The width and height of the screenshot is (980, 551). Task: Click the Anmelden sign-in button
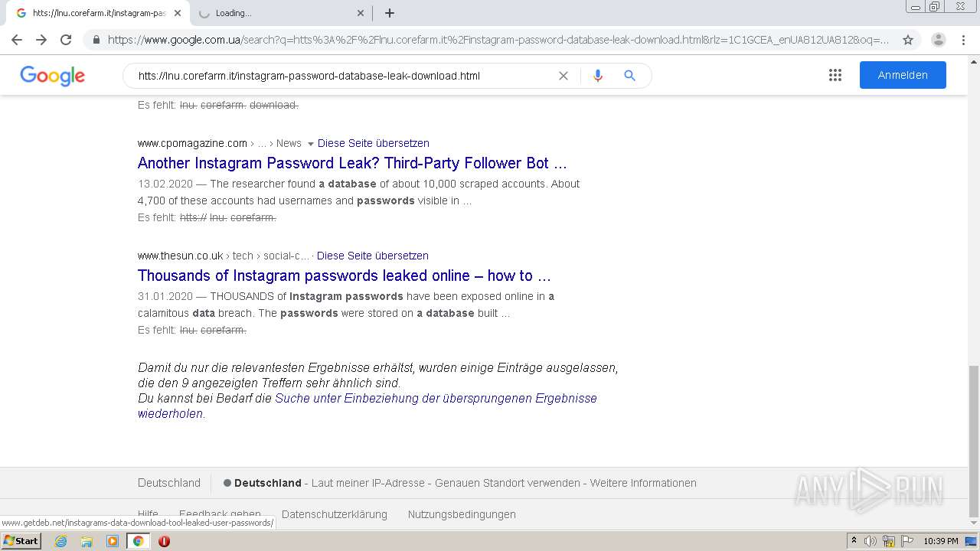(903, 75)
